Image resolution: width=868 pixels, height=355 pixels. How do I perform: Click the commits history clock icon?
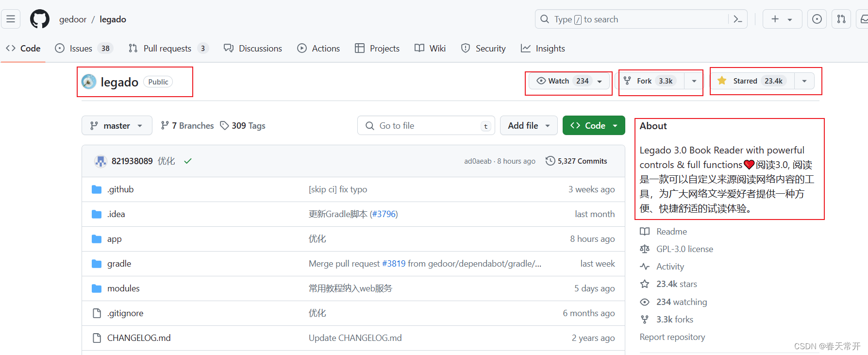(550, 161)
